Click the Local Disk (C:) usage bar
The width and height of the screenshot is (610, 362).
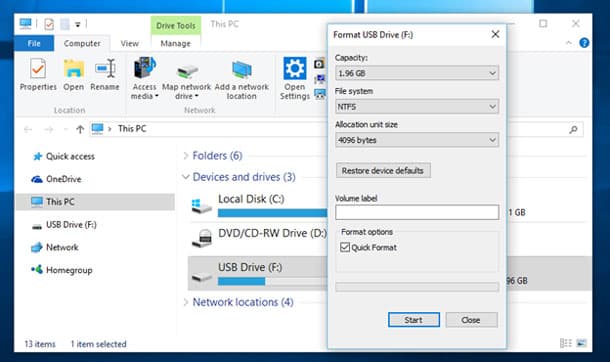[x=272, y=213]
